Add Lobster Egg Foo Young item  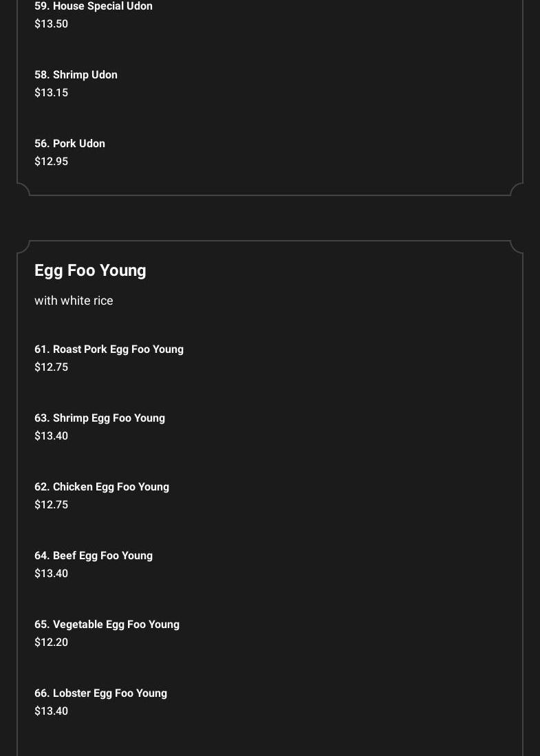point(101,693)
